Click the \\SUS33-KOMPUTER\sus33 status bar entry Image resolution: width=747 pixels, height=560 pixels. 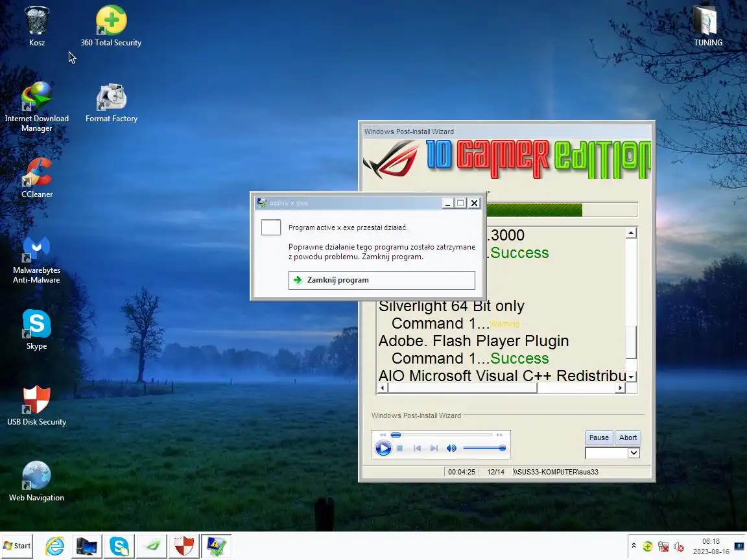[x=556, y=472]
